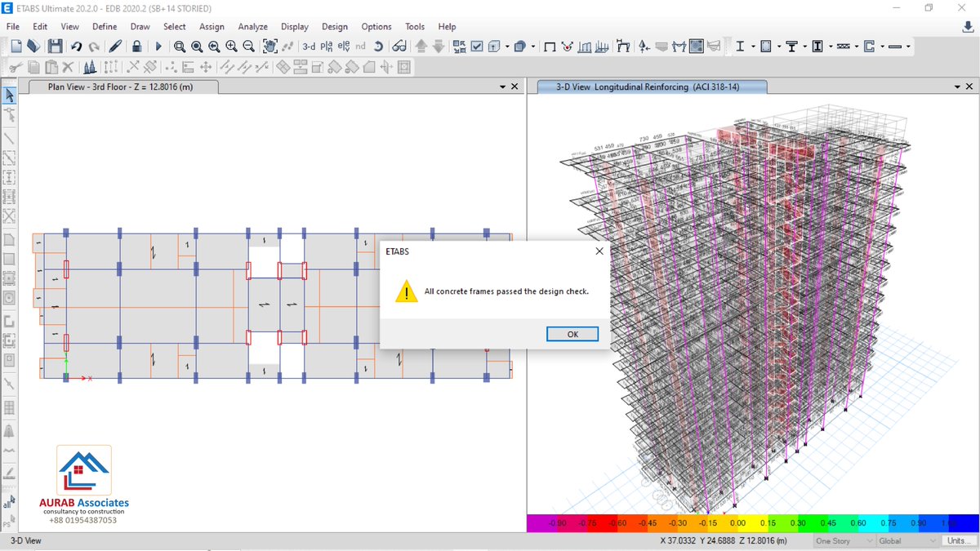Open the composite column design dropdown arrow
Viewport: 980px width, 551px height.
pyautogui.click(x=831, y=47)
